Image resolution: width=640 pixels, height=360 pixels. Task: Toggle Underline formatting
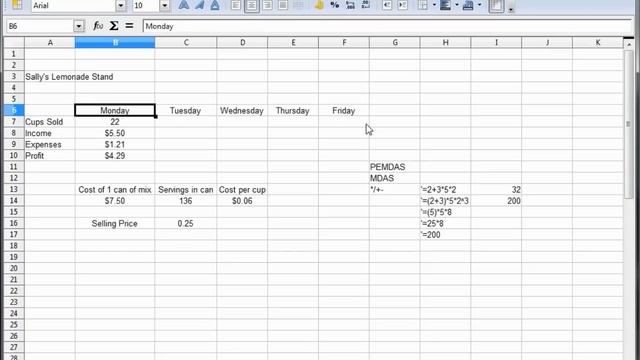(215, 5)
